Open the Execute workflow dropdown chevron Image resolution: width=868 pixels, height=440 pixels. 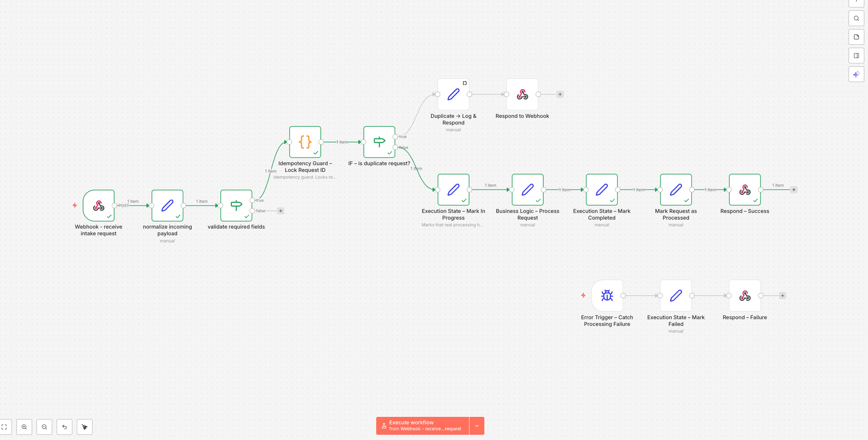click(477, 425)
